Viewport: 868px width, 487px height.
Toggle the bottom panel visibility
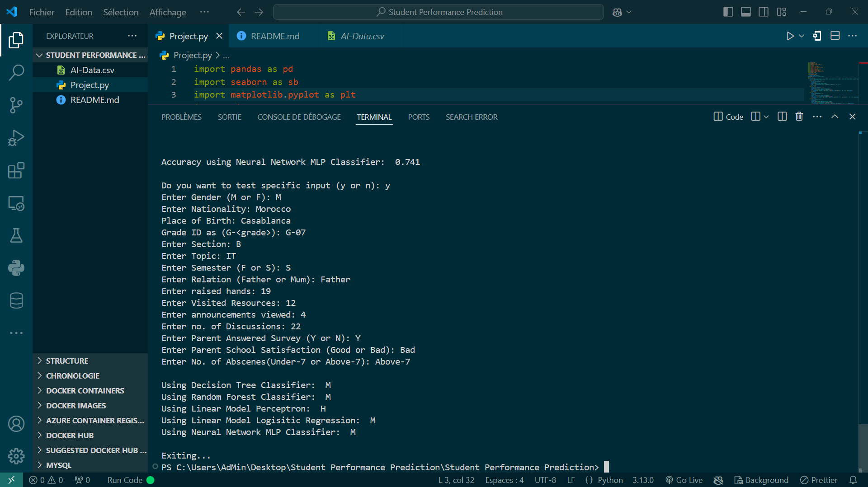coord(746,12)
